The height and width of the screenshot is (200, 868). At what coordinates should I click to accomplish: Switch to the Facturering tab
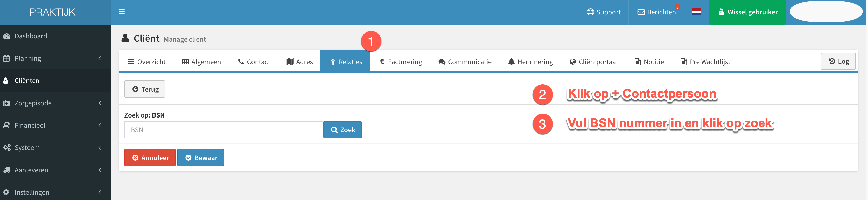point(401,62)
